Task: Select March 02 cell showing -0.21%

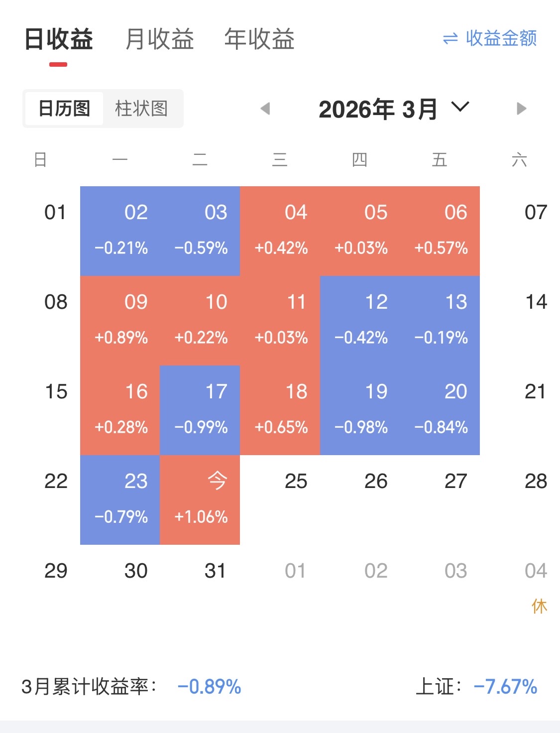Action: click(120, 231)
